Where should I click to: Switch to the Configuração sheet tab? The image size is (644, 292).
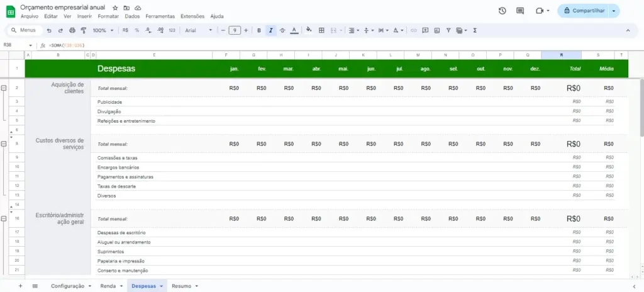click(x=70, y=286)
